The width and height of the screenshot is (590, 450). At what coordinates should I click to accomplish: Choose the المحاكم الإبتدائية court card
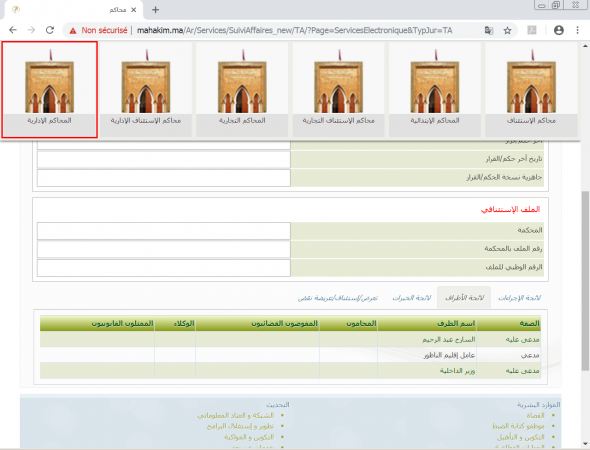click(x=435, y=90)
